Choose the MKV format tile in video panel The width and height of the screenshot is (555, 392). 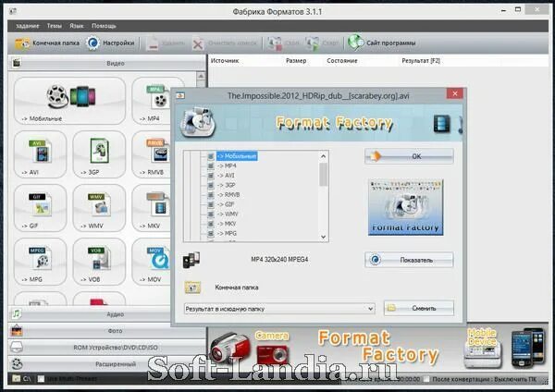(153, 208)
